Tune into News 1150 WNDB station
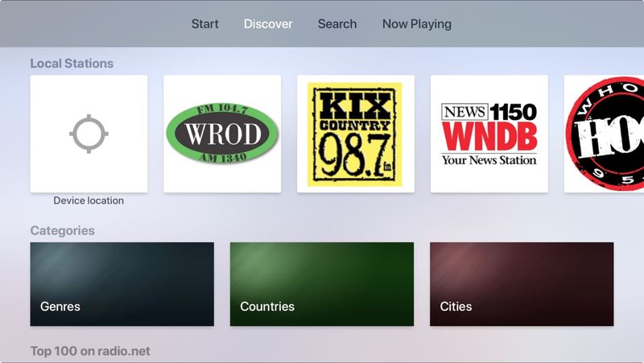 pos(489,134)
